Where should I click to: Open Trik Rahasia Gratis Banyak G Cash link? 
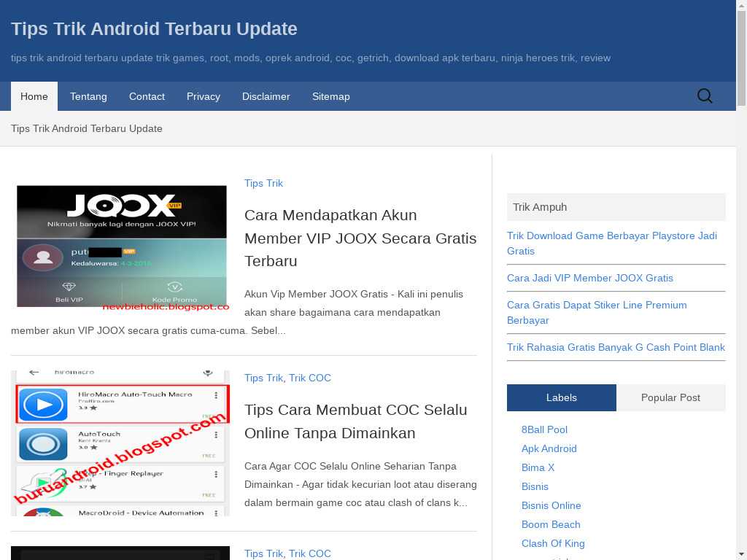click(616, 347)
